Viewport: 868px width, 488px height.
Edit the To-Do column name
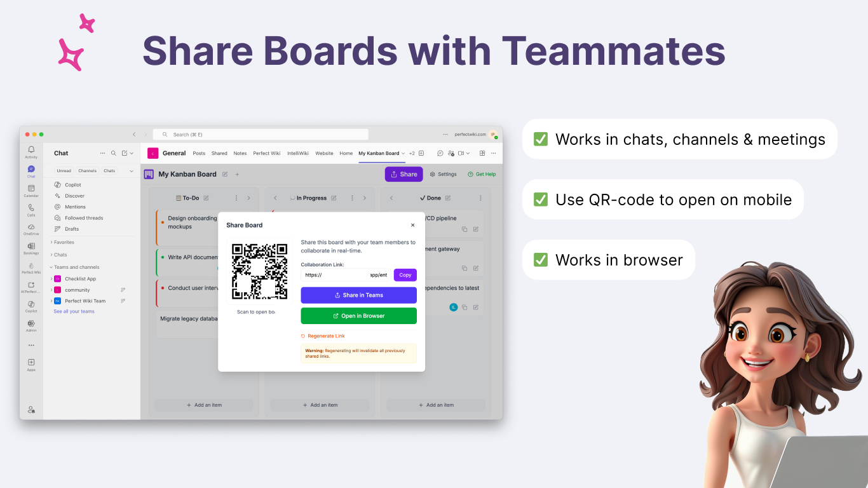[206, 198]
